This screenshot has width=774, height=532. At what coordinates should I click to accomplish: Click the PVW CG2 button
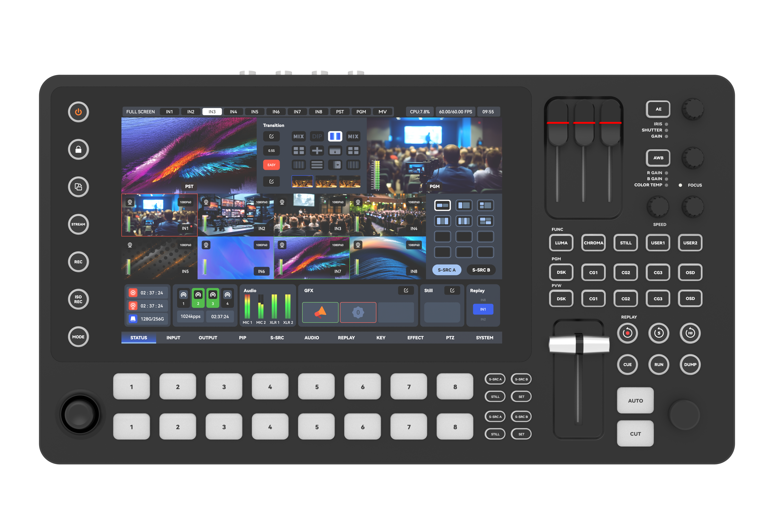[626, 298]
